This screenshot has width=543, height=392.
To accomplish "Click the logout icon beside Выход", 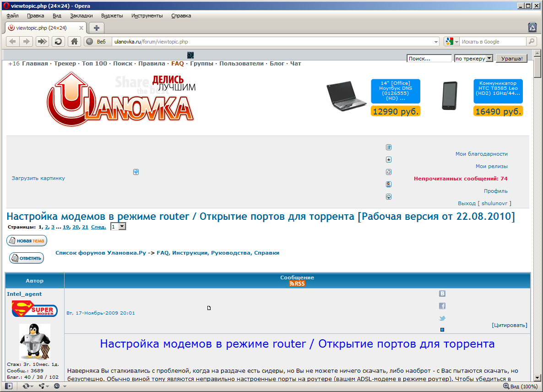I will (x=389, y=197).
